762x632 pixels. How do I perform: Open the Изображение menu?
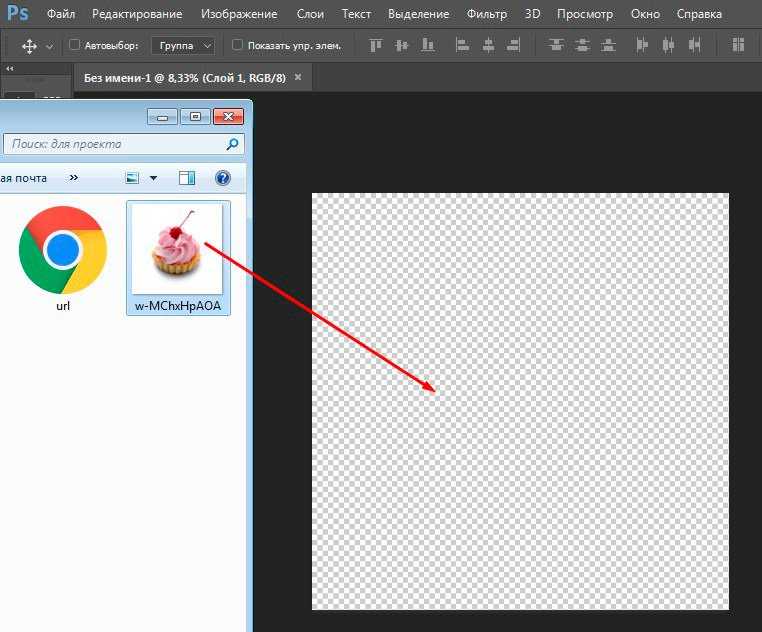239,14
